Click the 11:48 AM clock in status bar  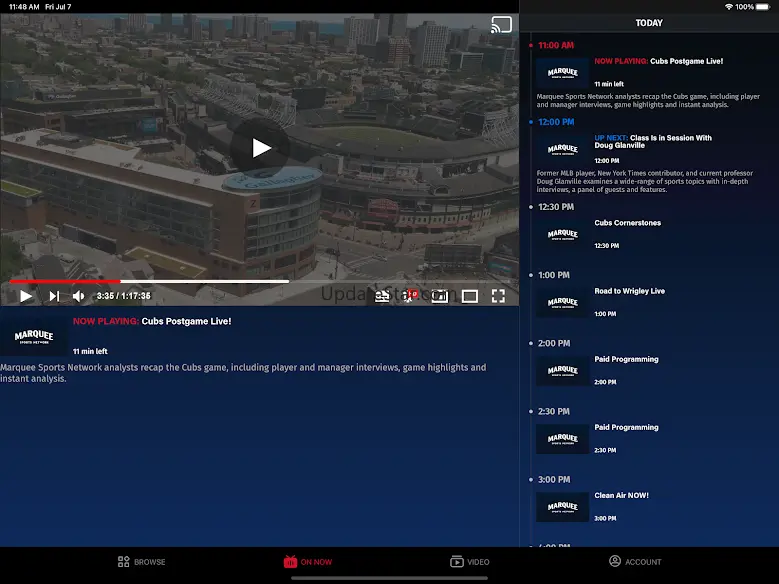pyautogui.click(x=24, y=7)
